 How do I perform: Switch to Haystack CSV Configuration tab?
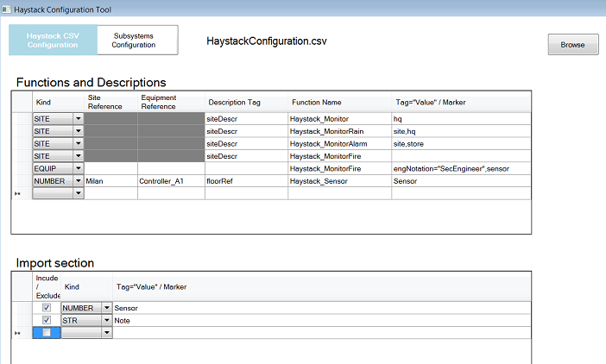click(52, 40)
